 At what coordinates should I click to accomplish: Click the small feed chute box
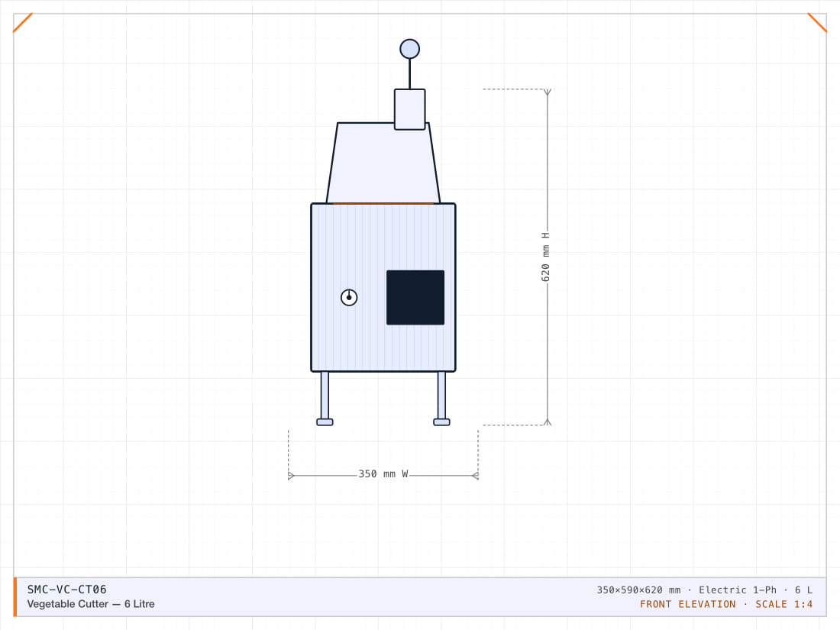point(410,109)
